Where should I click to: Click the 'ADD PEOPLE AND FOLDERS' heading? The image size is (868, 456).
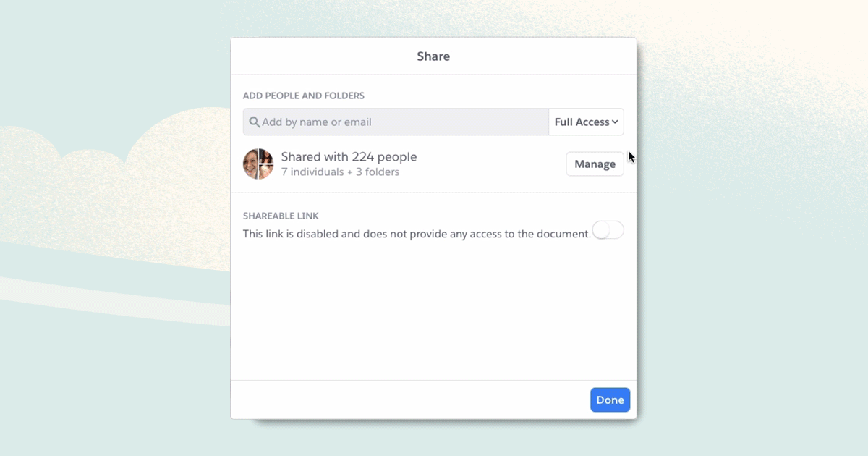[x=304, y=96]
